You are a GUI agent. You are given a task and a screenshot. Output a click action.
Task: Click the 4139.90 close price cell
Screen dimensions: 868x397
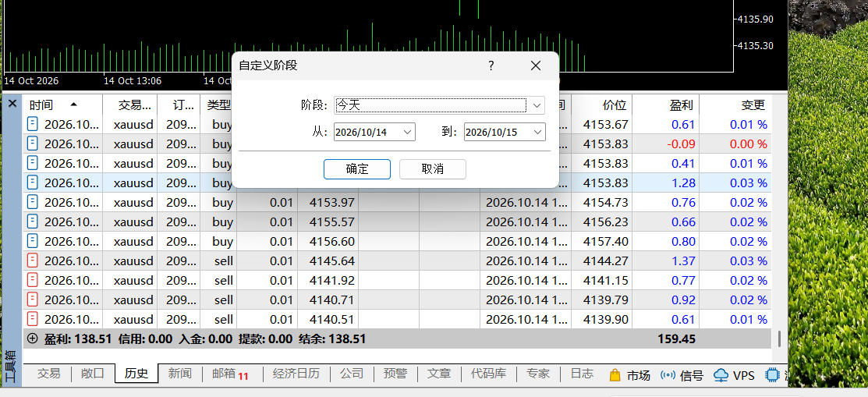click(606, 320)
